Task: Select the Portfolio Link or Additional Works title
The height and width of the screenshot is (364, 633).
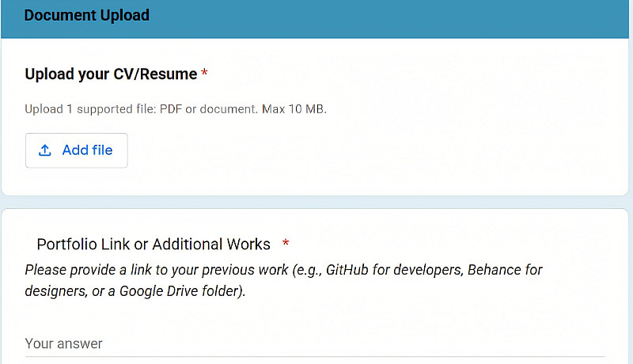Action: point(154,245)
